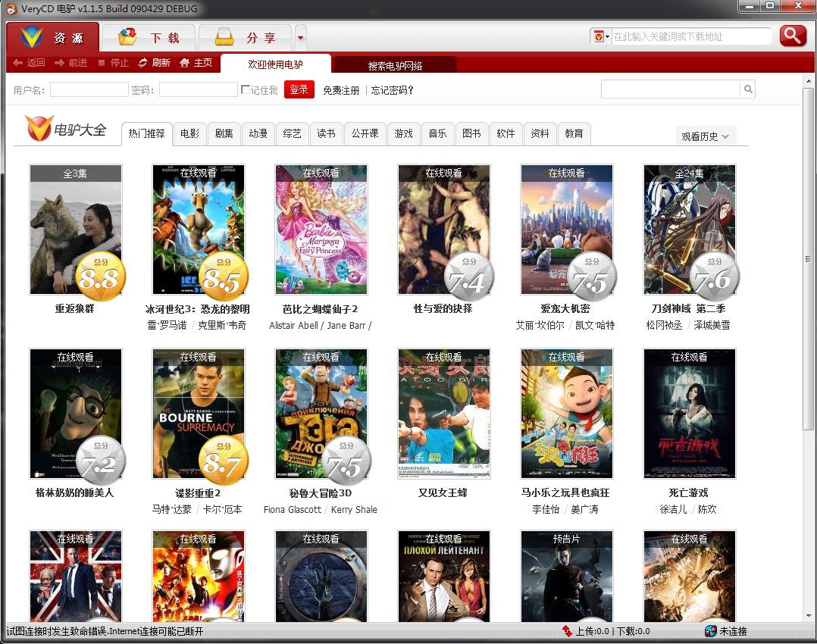Open the 忘记密码? link
The image size is (817, 644).
[393, 90]
